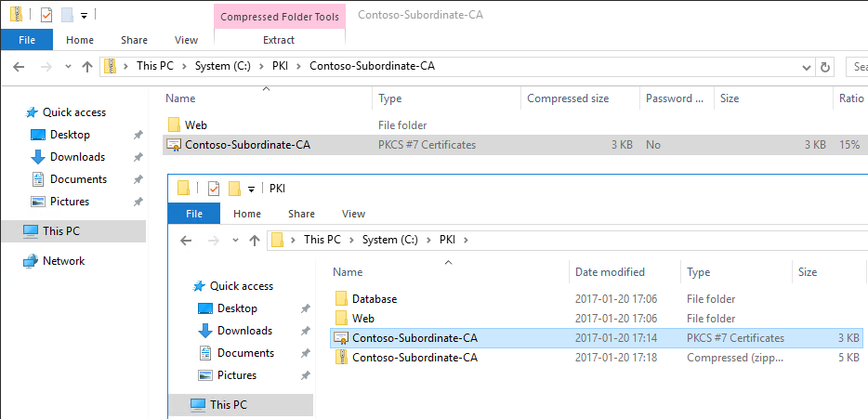This screenshot has height=419, width=868.
Task: Sort outer list by Password column
Action: tap(676, 98)
